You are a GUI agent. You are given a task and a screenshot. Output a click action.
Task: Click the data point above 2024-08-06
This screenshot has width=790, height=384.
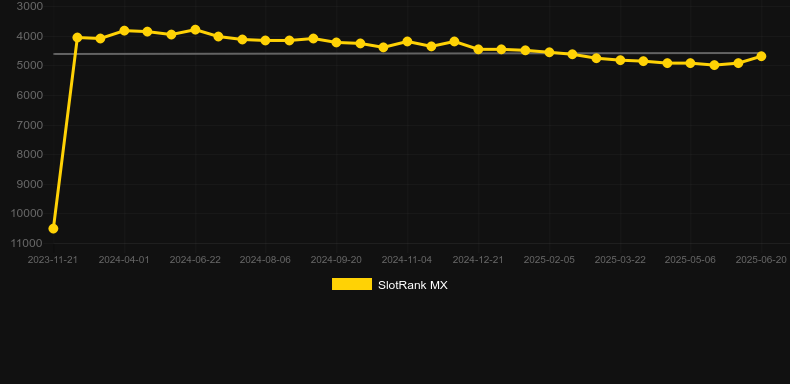click(x=266, y=40)
